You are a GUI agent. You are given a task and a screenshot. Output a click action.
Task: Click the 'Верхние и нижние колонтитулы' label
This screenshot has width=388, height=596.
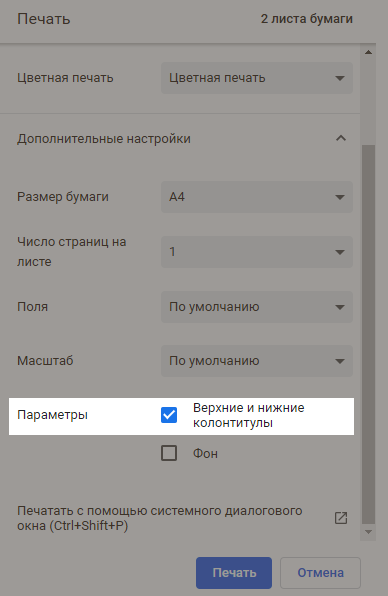pos(249,415)
